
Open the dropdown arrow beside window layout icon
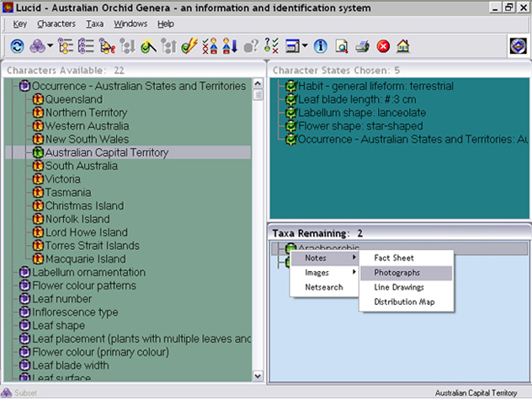click(x=305, y=45)
